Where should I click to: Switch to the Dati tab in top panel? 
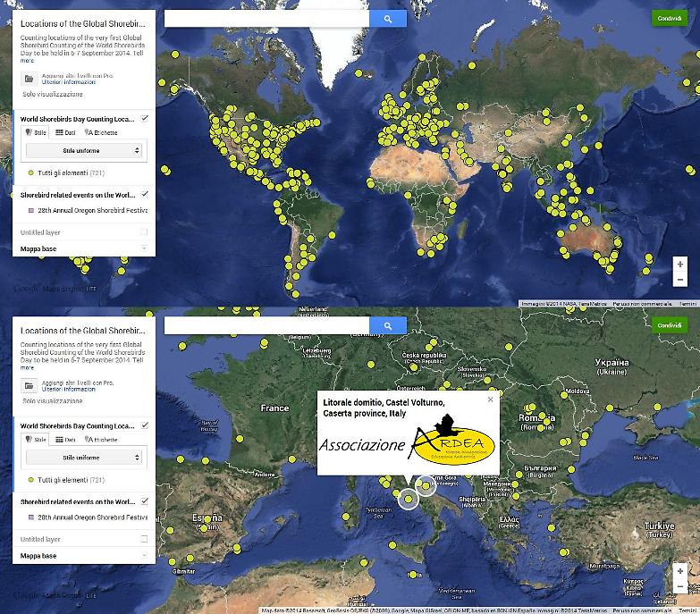click(65, 132)
